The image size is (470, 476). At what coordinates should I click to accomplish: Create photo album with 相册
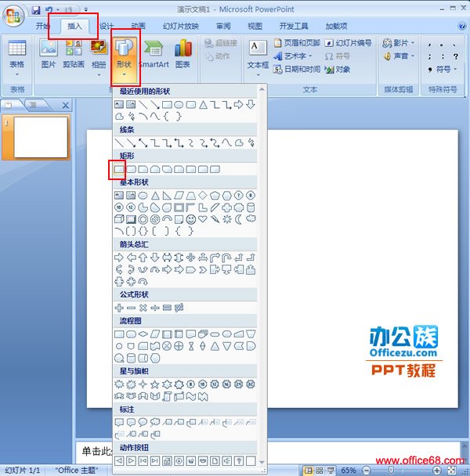pyautogui.click(x=99, y=57)
